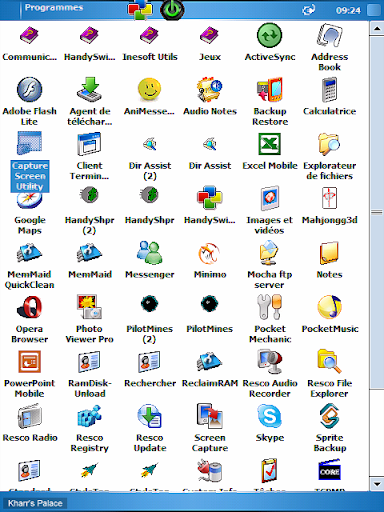
Task: Open PilotMines without number suffix
Action: click(x=209, y=304)
